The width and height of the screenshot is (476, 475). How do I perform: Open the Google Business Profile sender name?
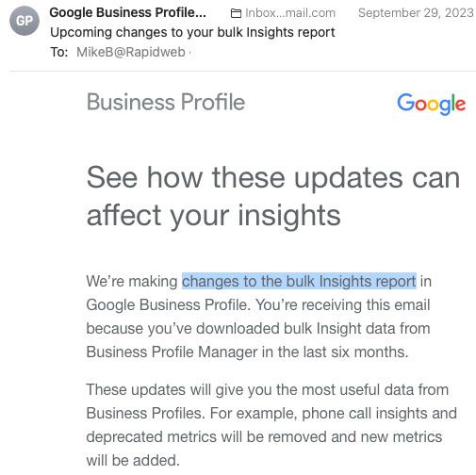[127, 12]
